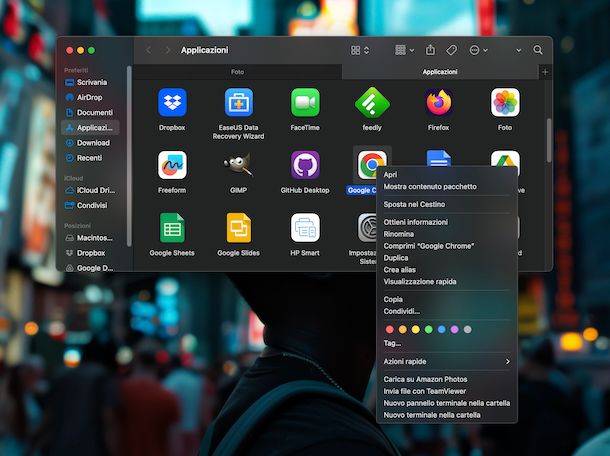Select EaseUS Data Recovery Wizard icon
This screenshot has height=456, width=610.
pyautogui.click(x=238, y=102)
